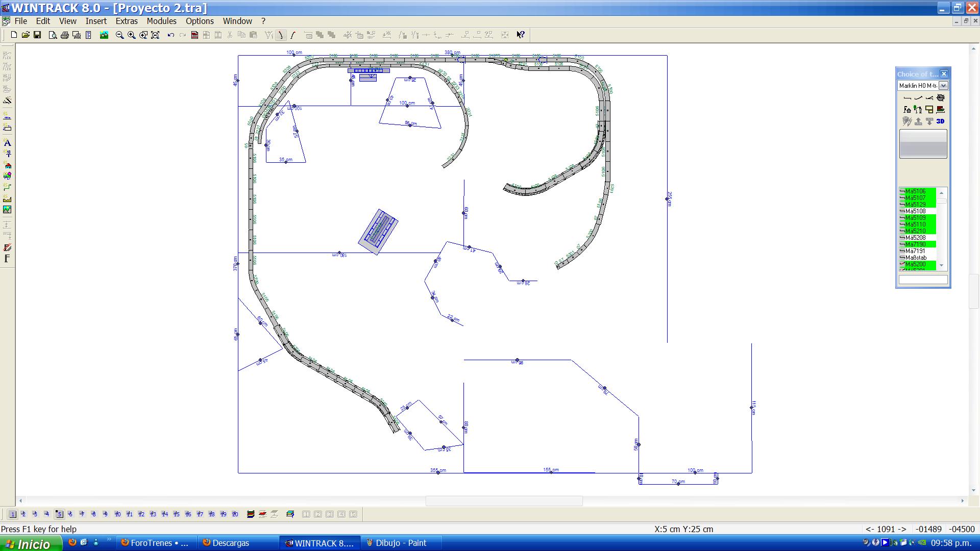Click the input field below track list

[923, 280]
